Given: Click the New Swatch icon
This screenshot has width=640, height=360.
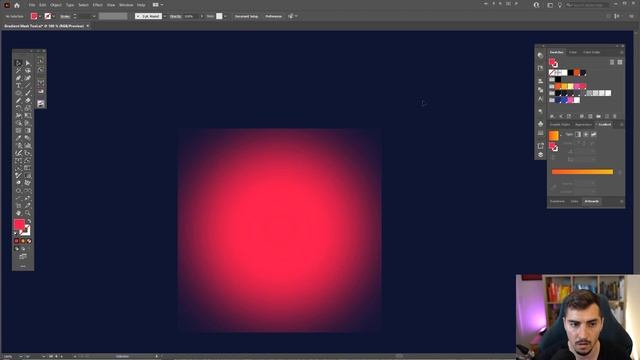Looking at the screenshot, I should 607,116.
